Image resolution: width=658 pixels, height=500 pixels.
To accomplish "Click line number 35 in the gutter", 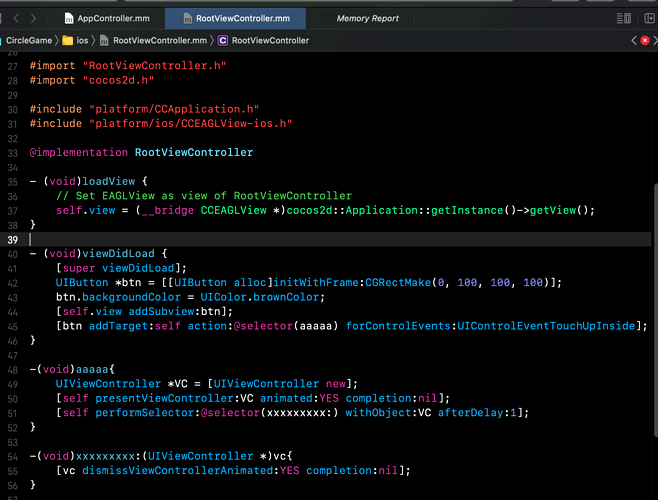I will click(13, 182).
